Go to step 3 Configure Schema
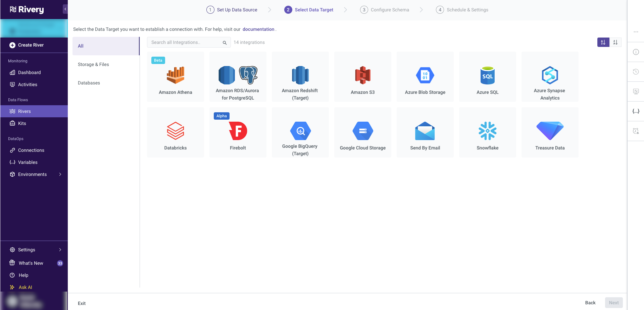The image size is (644, 310). (385, 10)
